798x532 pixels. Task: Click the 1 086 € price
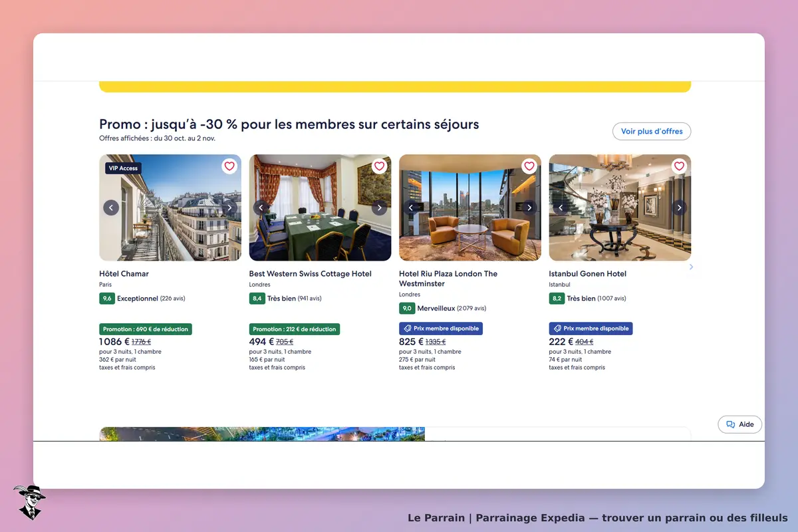click(114, 342)
